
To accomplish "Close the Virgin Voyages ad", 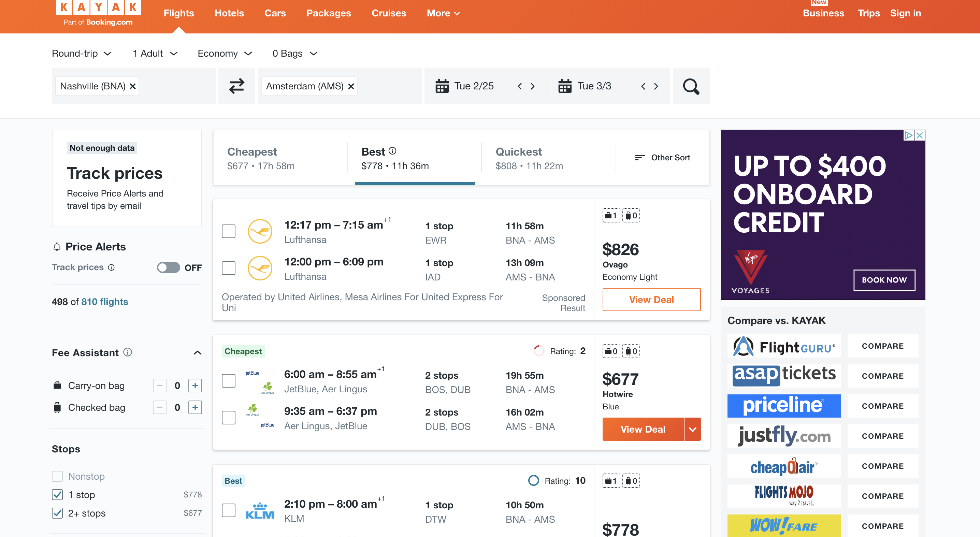I will point(920,135).
